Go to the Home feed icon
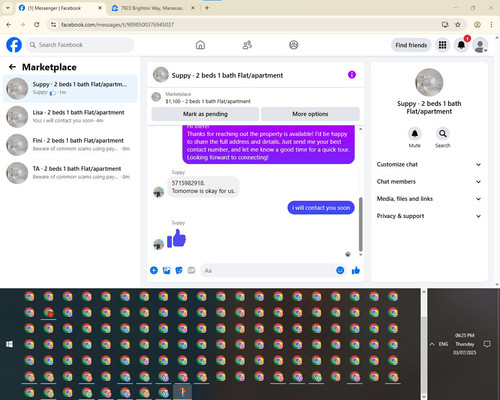 200,45
